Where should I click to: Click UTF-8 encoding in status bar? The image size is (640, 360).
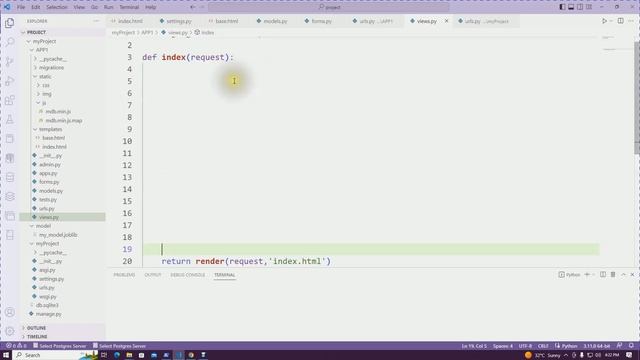(525, 346)
